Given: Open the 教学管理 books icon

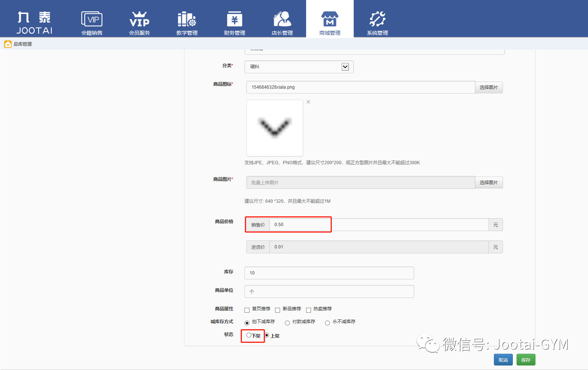Looking at the screenshot, I should 187,19.
